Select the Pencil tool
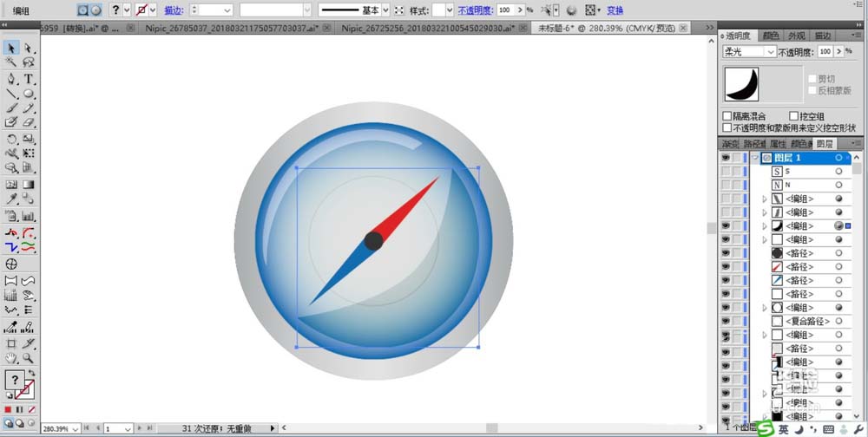This screenshot has width=868, height=437. point(29,108)
